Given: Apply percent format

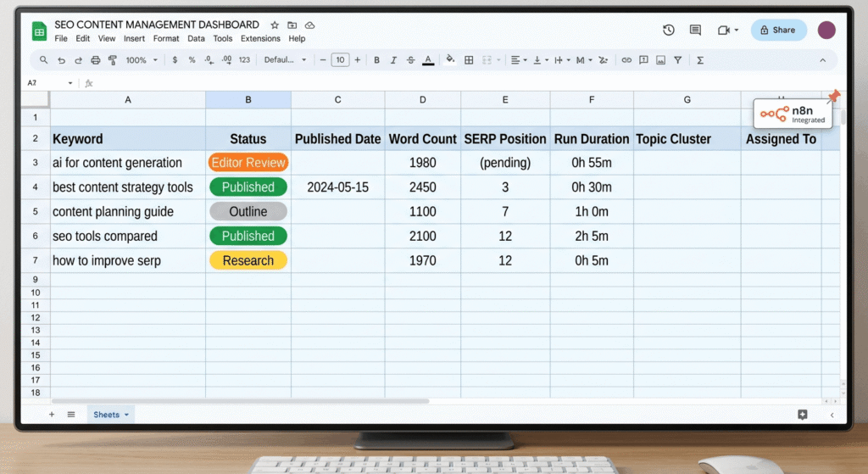Looking at the screenshot, I should click(192, 60).
